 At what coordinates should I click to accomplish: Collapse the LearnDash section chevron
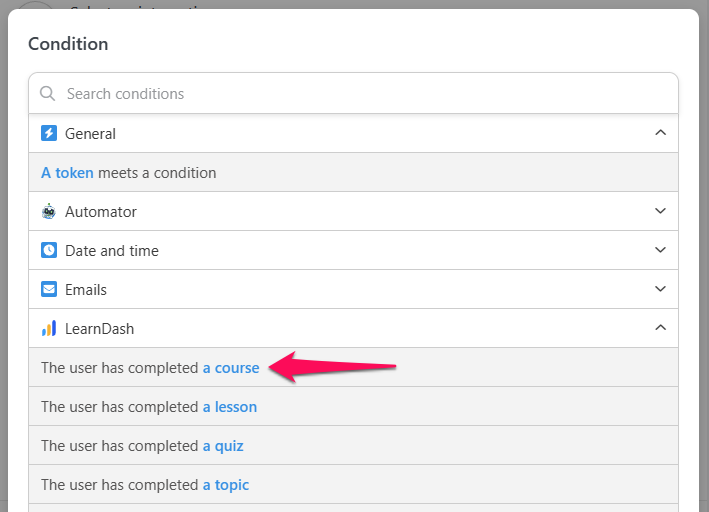click(661, 327)
